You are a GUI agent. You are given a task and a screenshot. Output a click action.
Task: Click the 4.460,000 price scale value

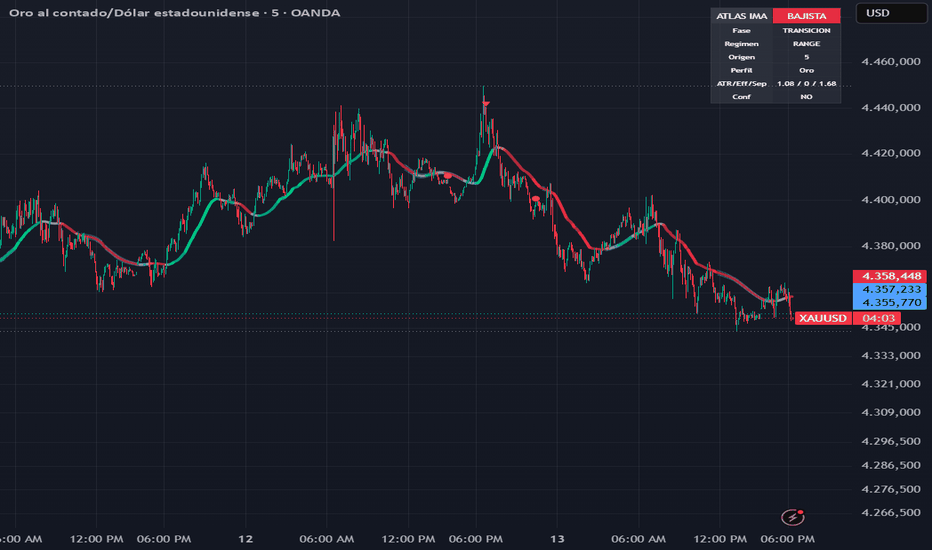point(890,62)
